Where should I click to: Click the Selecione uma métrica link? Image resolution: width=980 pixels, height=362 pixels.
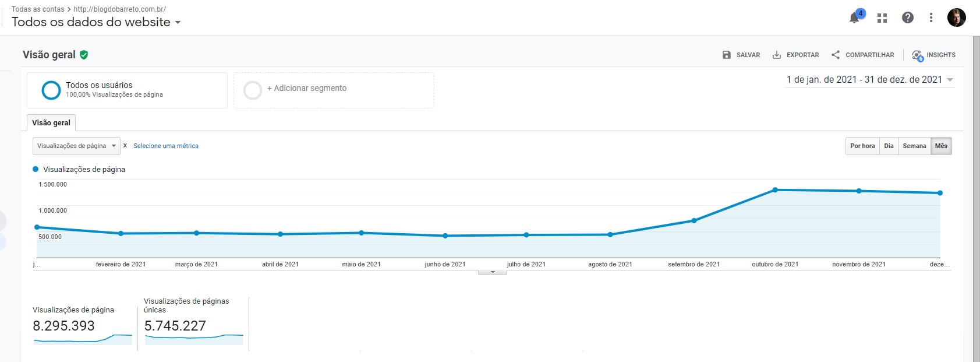coord(166,146)
